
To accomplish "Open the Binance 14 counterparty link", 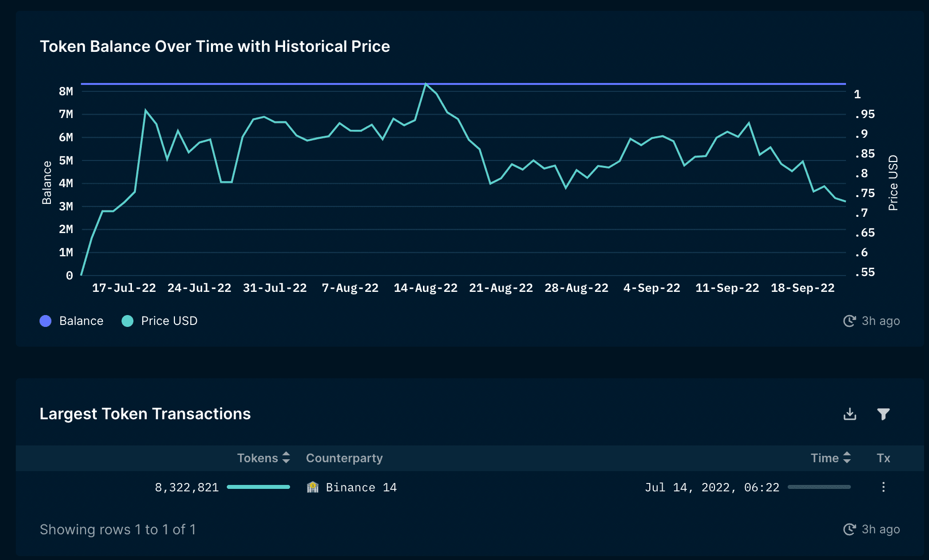I will pos(361,487).
